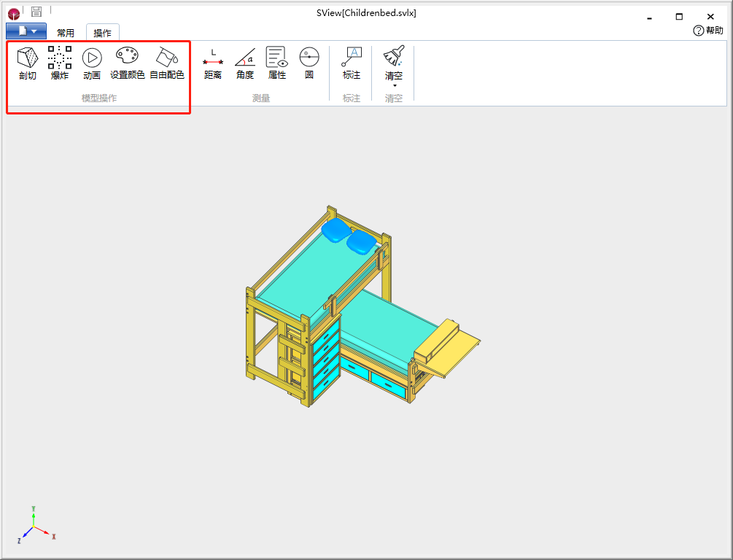Viewport: 733px width, 560px height.
Task: Click the save icon in title bar
Action: 36,12
